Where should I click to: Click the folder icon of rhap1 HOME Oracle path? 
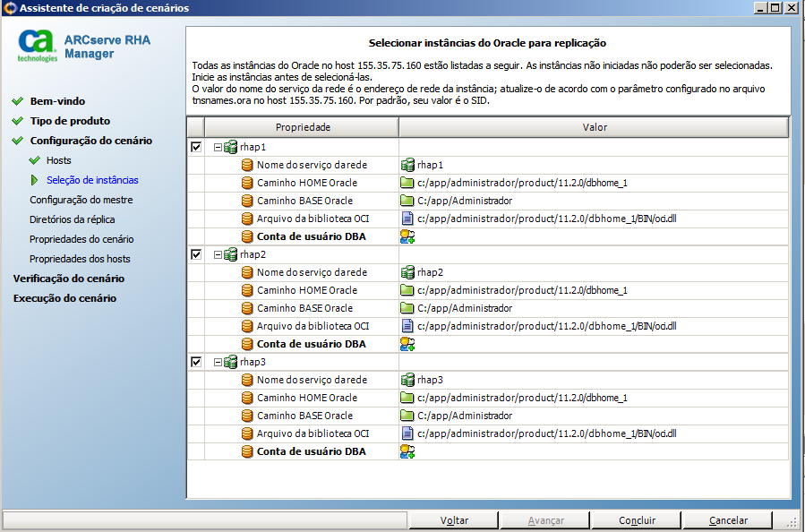(407, 183)
